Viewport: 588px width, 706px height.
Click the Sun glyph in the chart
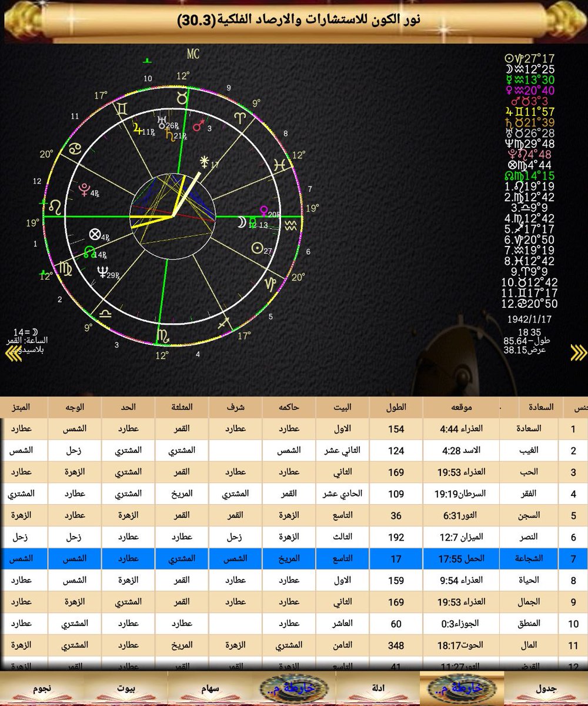click(x=256, y=248)
